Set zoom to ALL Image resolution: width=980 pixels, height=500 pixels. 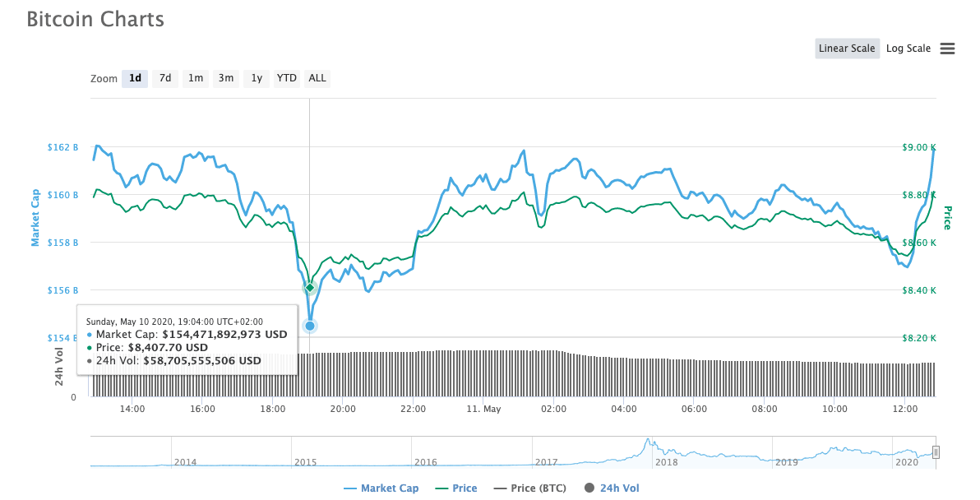click(x=317, y=78)
